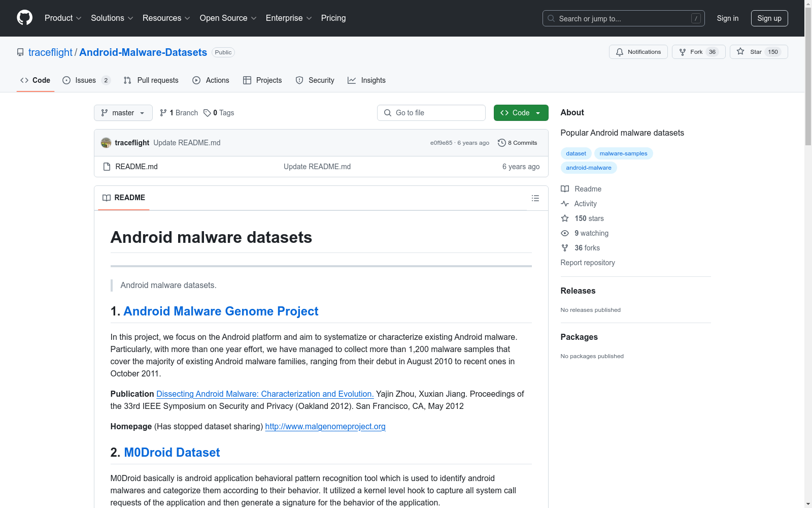Expand the Product menu

(63, 18)
